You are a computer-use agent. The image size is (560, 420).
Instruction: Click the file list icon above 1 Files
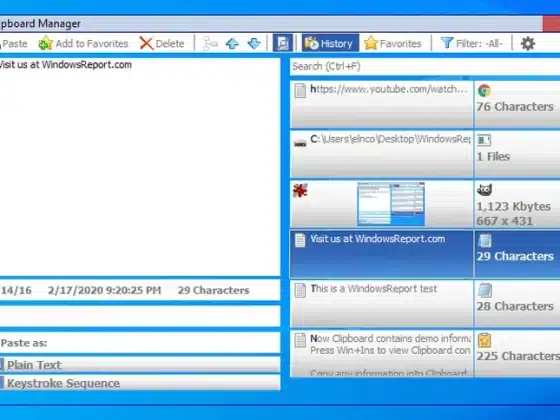(484, 140)
